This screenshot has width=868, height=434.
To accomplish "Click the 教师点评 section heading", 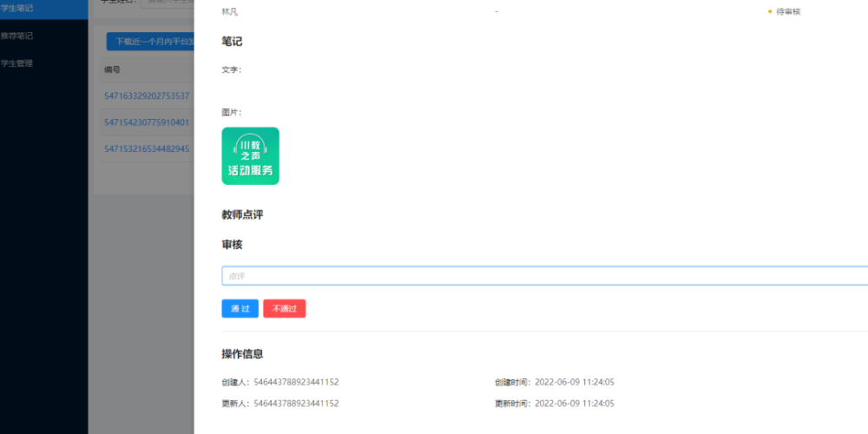I will click(x=242, y=214).
